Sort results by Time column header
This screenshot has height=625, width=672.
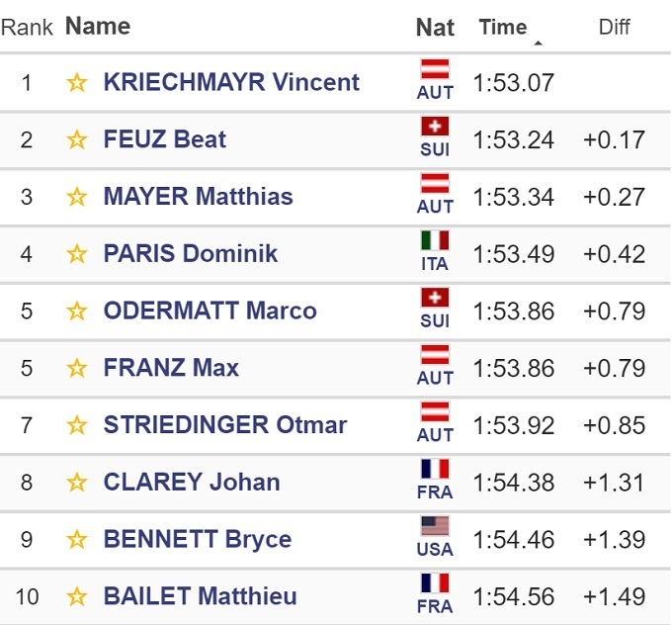[x=503, y=27]
